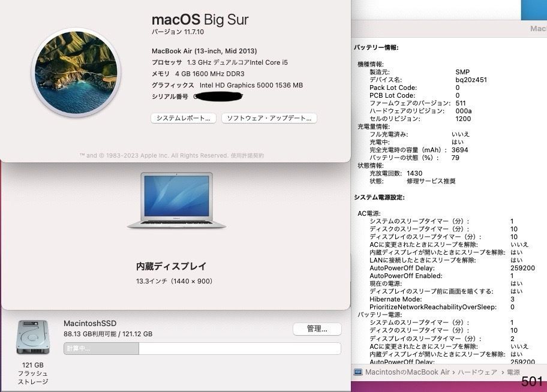Viewport: 547px width, 392px height.
Task: Click the 機種情報 section label
Action: 371,64
